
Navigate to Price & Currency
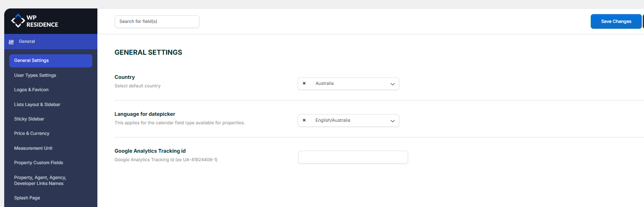[x=32, y=134]
